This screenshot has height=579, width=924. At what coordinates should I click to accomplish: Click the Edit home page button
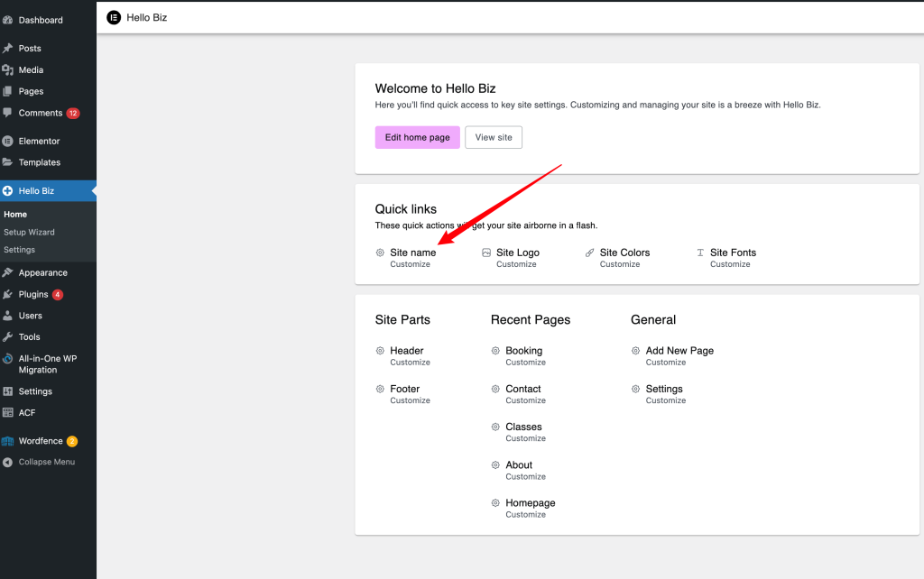(417, 137)
